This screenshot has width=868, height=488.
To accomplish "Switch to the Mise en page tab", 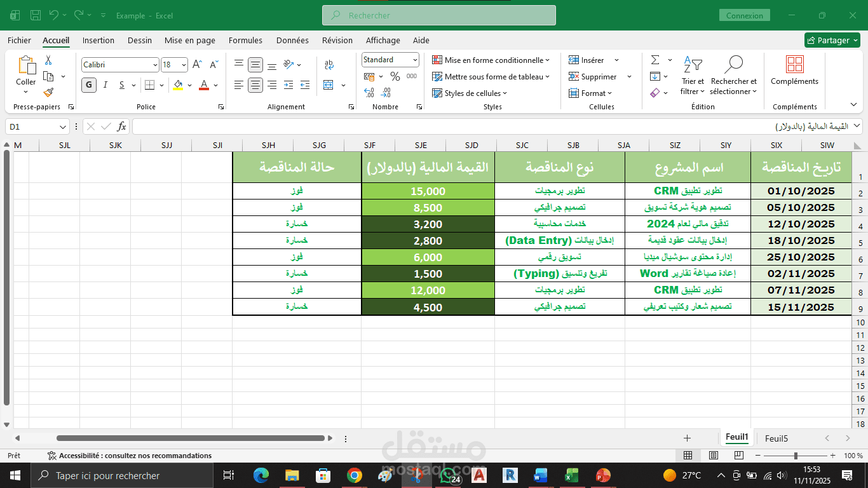I will click(190, 40).
